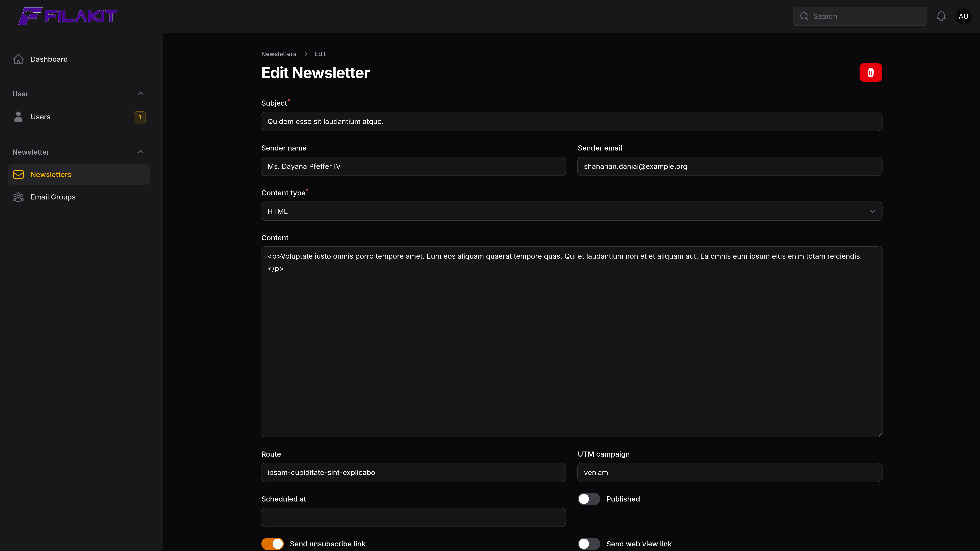Image resolution: width=980 pixels, height=551 pixels.
Task: Disable Send unsubscribe link toggle
Action: tap(272, 544)
